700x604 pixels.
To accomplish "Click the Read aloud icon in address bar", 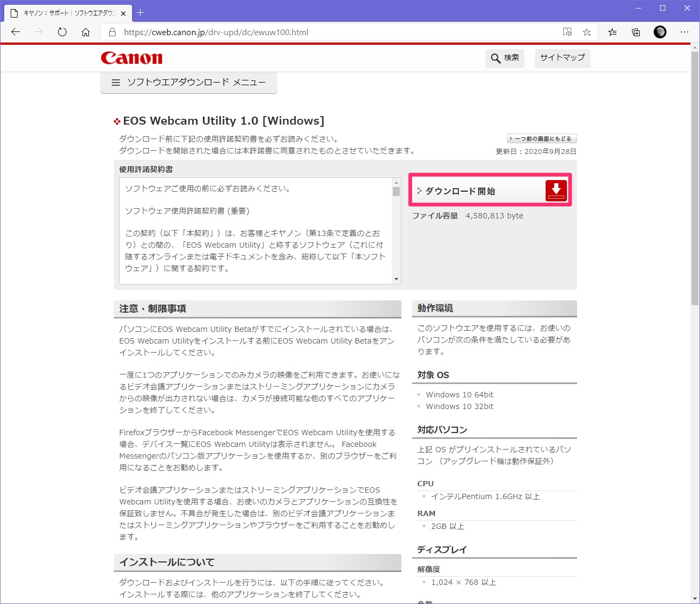I will coord(567,32).
